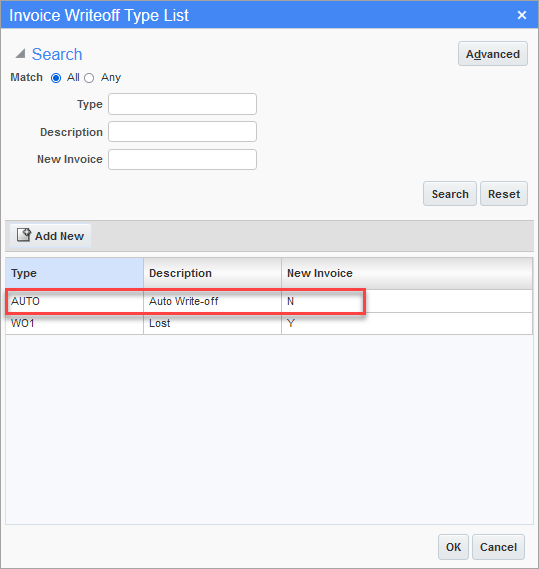
Task: Click the Type search input field
Action: coord(182,104)
